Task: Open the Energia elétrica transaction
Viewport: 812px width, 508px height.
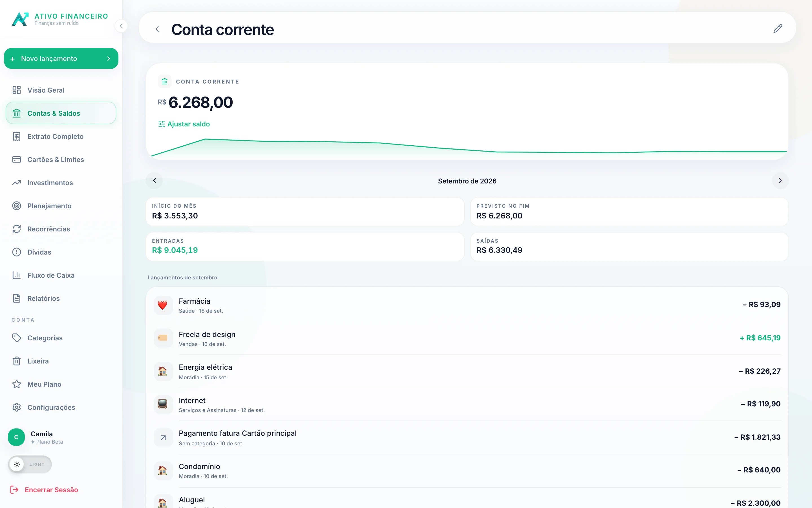Action: [x=467, y=371]
